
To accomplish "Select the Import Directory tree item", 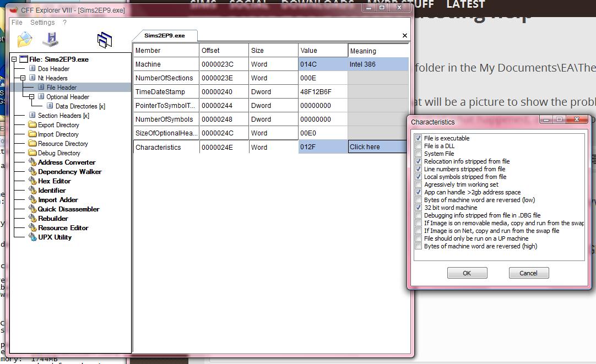I will click(x=58, y=134).
